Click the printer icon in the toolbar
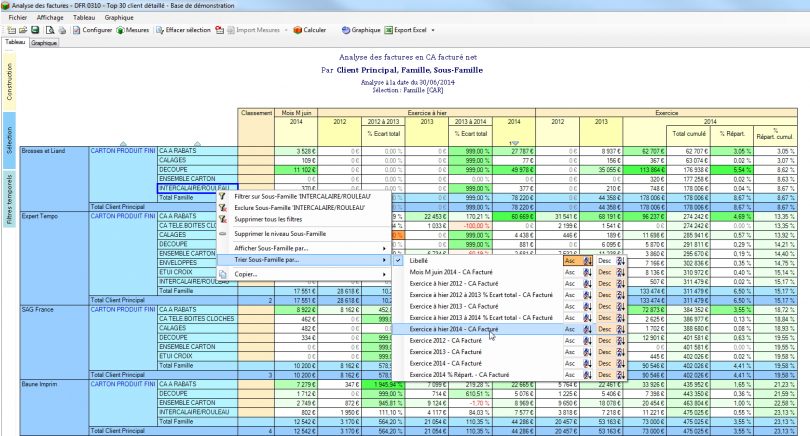810x436 pixels. point(62,30)
